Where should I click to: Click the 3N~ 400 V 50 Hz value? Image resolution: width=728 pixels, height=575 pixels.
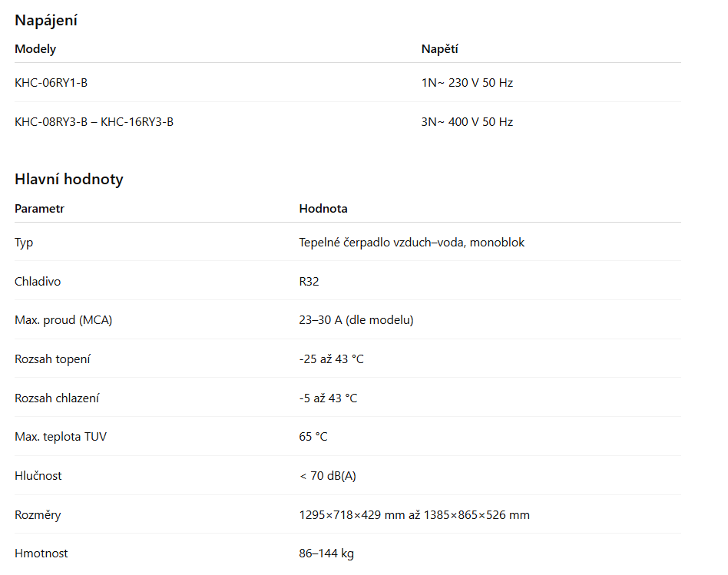(x=467, y=121)
